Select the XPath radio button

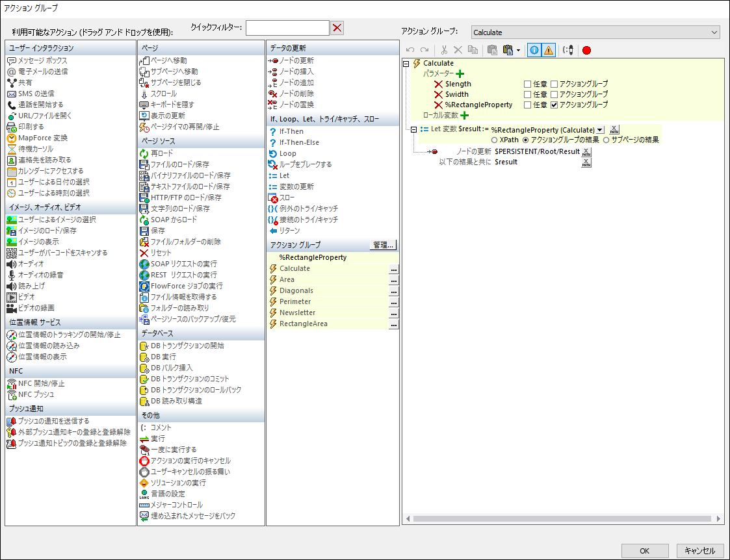(x=495, y=140)
